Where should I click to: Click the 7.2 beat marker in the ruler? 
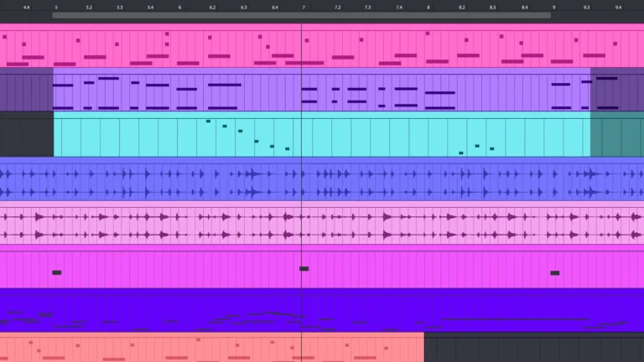(x=337, y=7)
